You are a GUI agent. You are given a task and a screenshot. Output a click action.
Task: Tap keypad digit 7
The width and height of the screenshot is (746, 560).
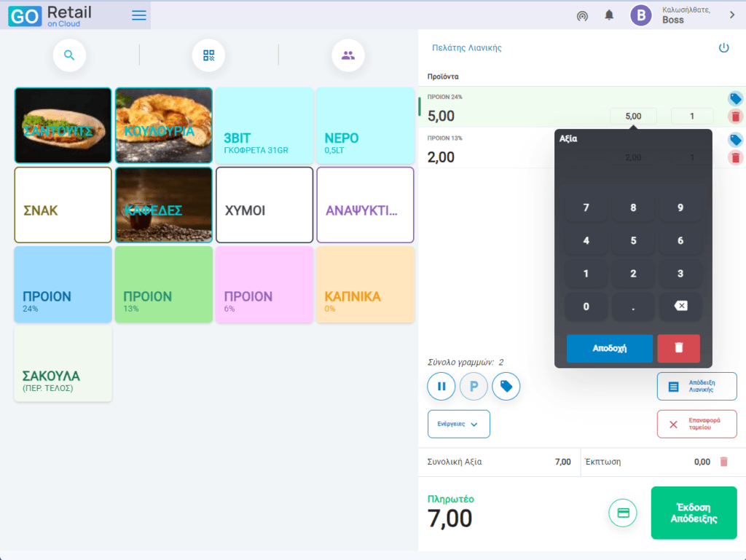click(x=586, y=208)
